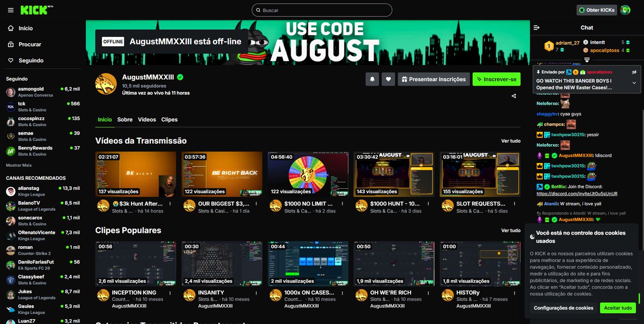Switch to the Clipes tab
This screenshot has height=324, width=644.
click(x=170, y=120)
